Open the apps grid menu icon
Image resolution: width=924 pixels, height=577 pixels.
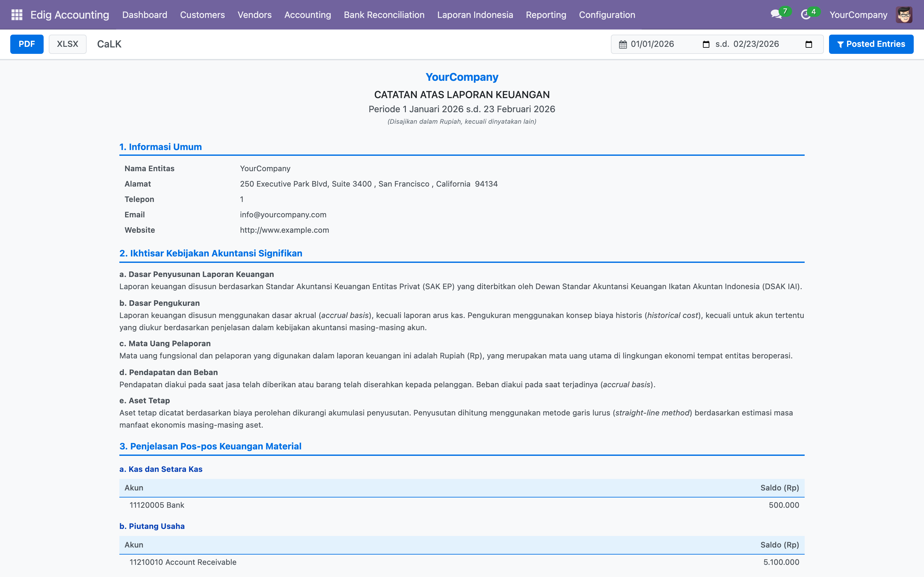click(17, 15)
